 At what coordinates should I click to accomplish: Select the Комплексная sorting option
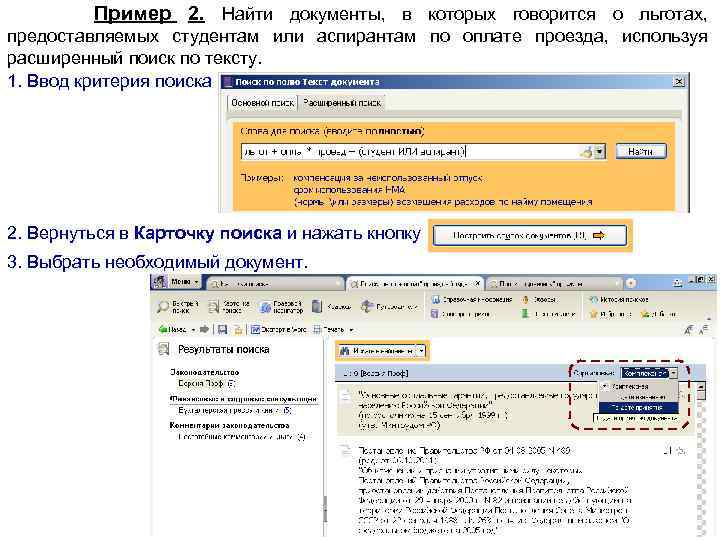[639, 387]
